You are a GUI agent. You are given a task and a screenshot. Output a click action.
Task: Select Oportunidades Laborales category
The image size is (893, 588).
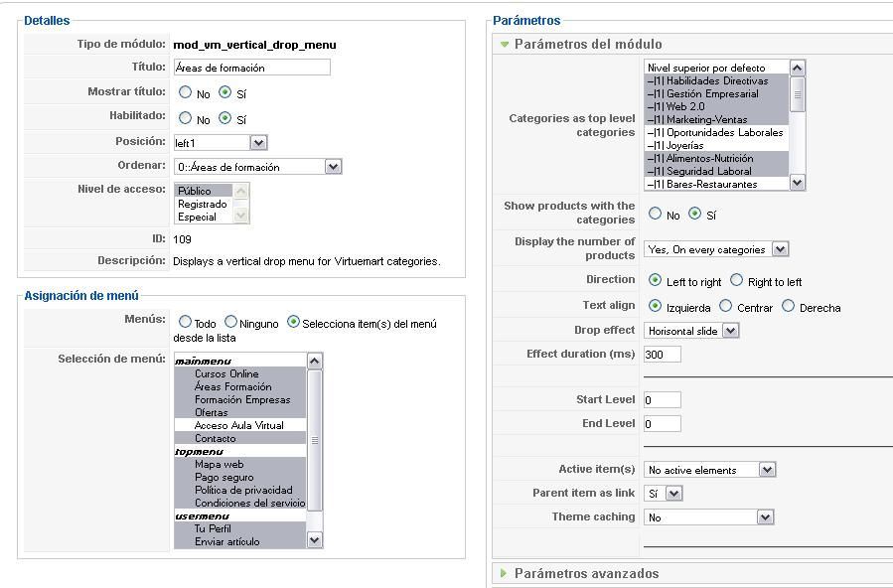tap(717, 133)
